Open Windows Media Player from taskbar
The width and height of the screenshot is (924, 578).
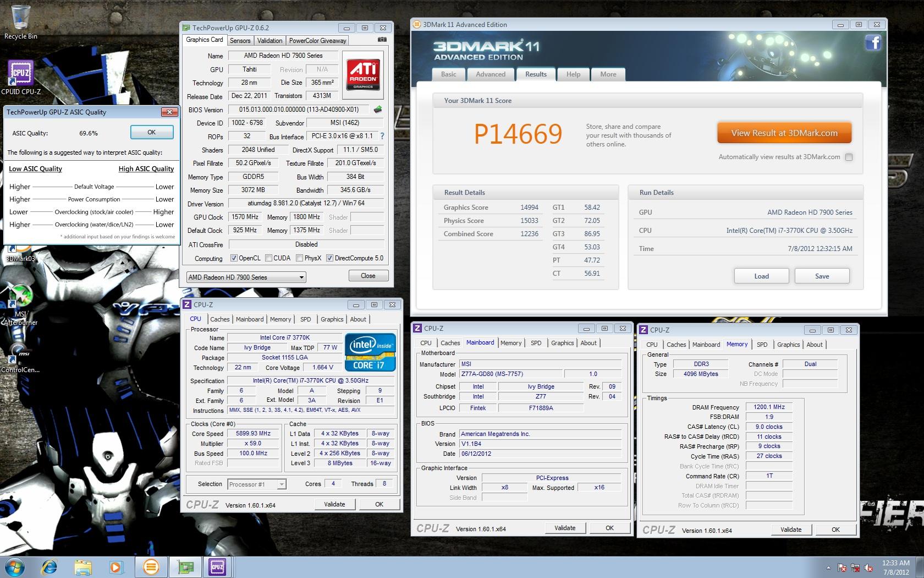tap(116, 566)
